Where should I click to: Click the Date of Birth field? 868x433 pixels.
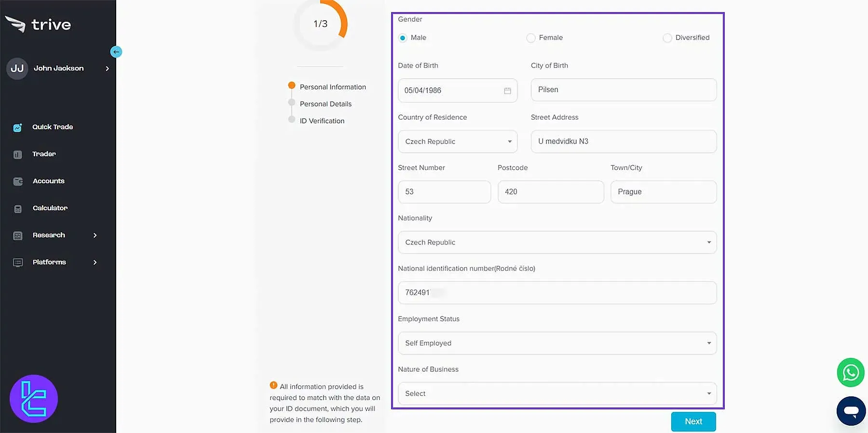pyautogui.click(x=458, y=90)
